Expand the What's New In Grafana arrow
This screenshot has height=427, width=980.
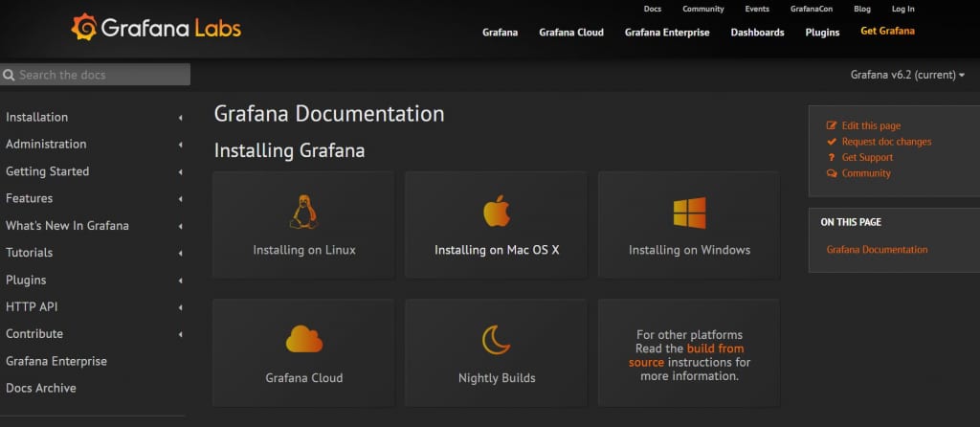(x=180, y=226)
